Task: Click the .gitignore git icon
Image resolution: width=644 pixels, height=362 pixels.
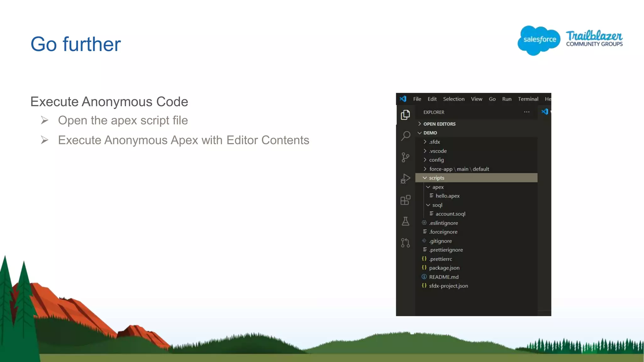Action: tap(424, 240)
